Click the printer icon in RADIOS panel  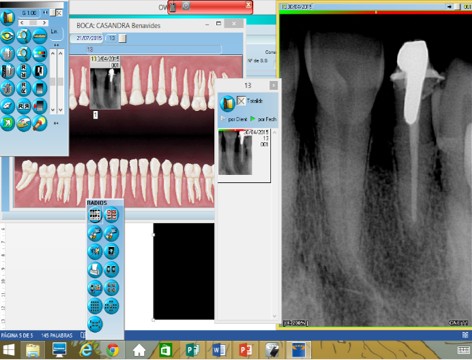[95, 269]
